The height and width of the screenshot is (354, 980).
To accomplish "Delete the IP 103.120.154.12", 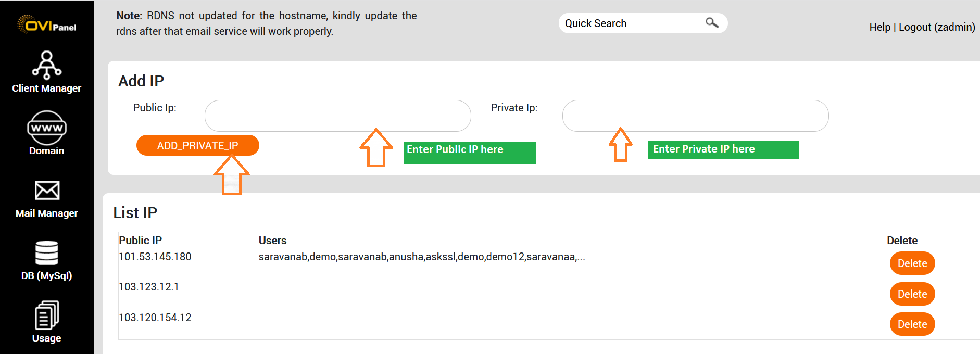I will click(x=912, y=324).
